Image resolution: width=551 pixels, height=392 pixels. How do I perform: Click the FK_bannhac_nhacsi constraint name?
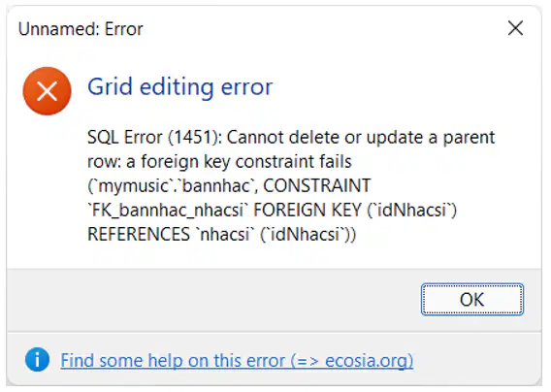point(167,211)
